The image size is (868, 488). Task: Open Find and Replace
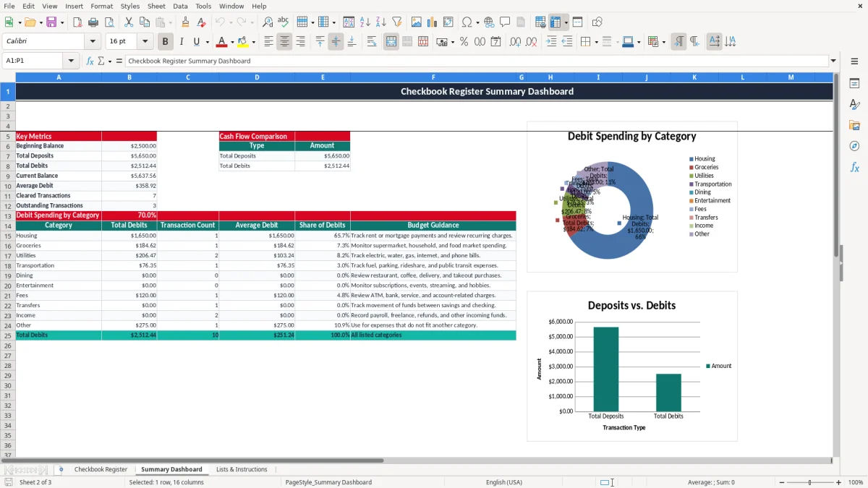[268, 22]
